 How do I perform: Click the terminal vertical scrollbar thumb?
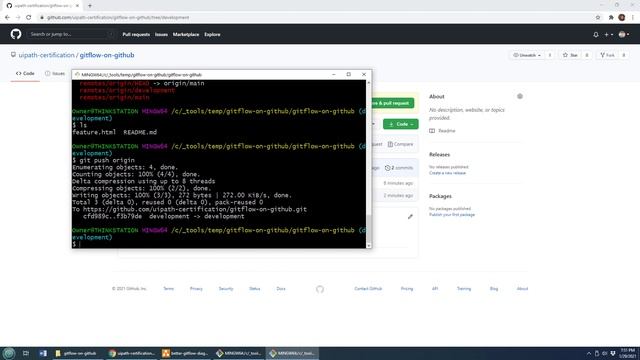(x=369, y=228)
